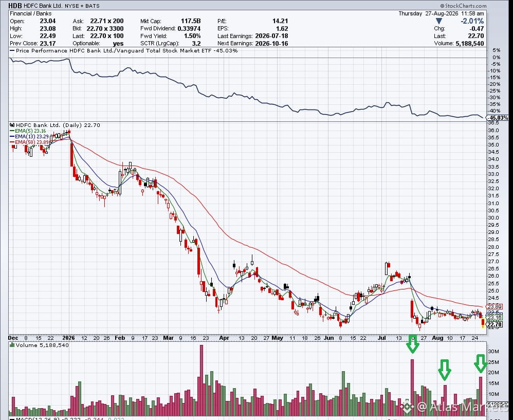The width and height of the screenshot is (513, 420).
Task: Click the 22.70 last price tag on the axis
Action: tap(494, 324)
